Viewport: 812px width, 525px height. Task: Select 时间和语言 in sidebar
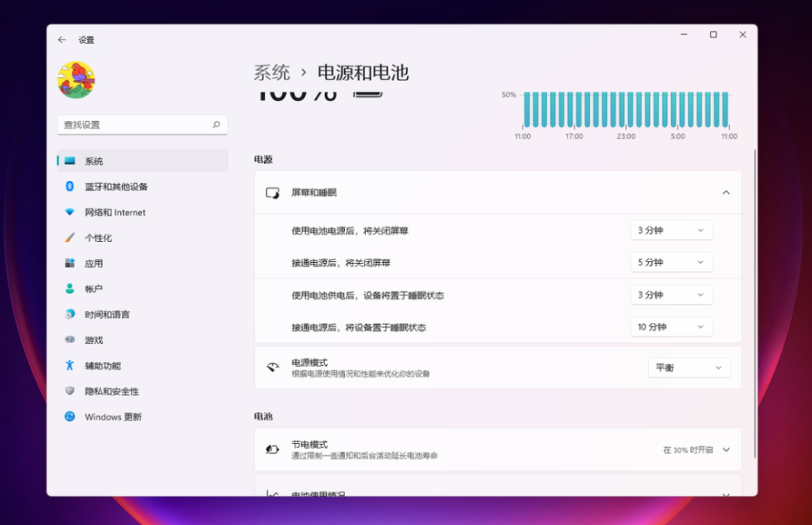[x=143, y=314]
